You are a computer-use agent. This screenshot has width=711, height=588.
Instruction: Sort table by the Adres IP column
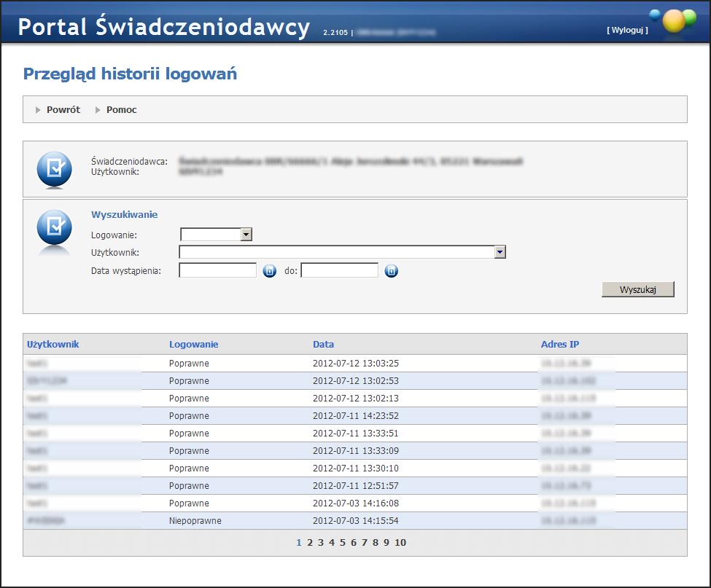coord(560,345)
